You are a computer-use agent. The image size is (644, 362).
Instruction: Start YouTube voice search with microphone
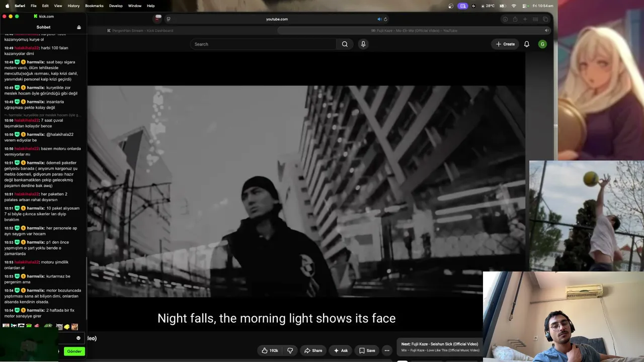click(x=363, y=44)
